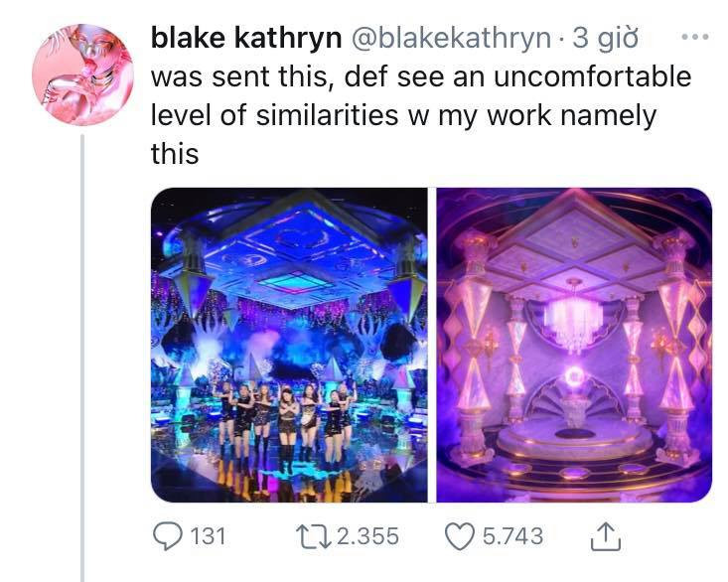728x582 pixels.
Task: Click the reply speech bubble icon
Action: [166, 536]
